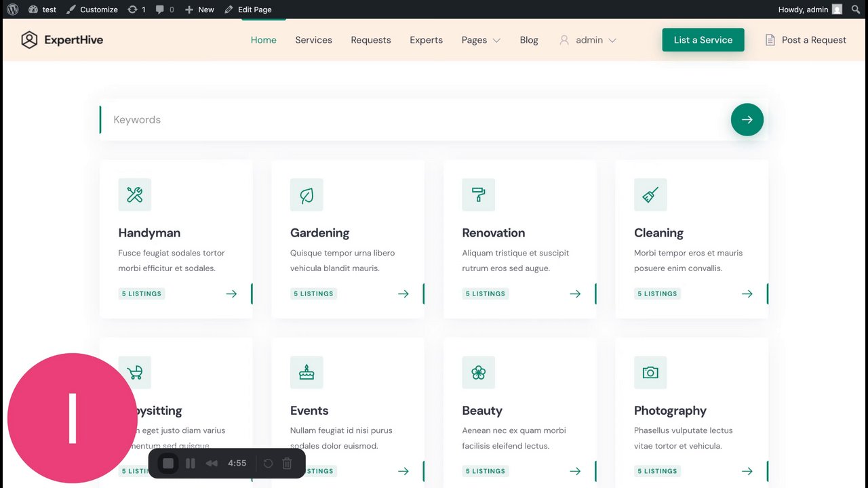Open the Customize paintbrush item
This screenshot has width=868, height=488.
tap(92, 9)
